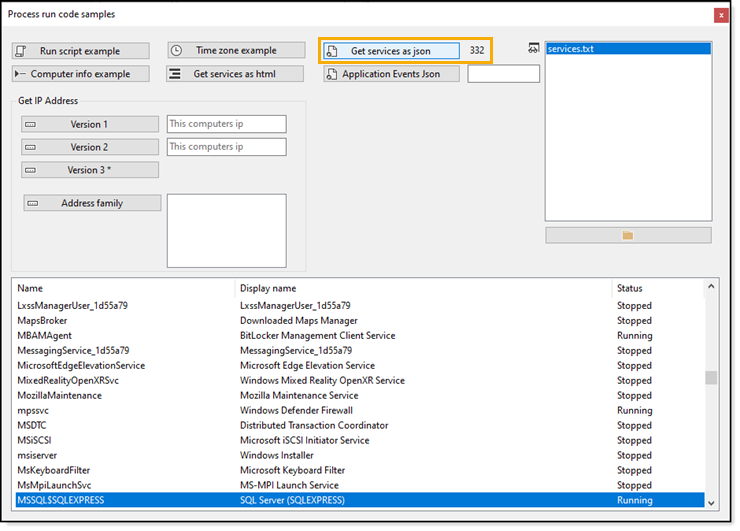The width and height of the screenshot is (740, 531).
Task: Click the document icon on Get services as json
Action: click(332, 51)
